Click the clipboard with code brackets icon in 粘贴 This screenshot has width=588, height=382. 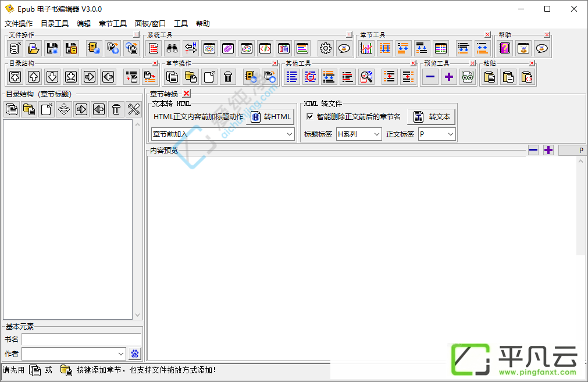pos(527,77)
